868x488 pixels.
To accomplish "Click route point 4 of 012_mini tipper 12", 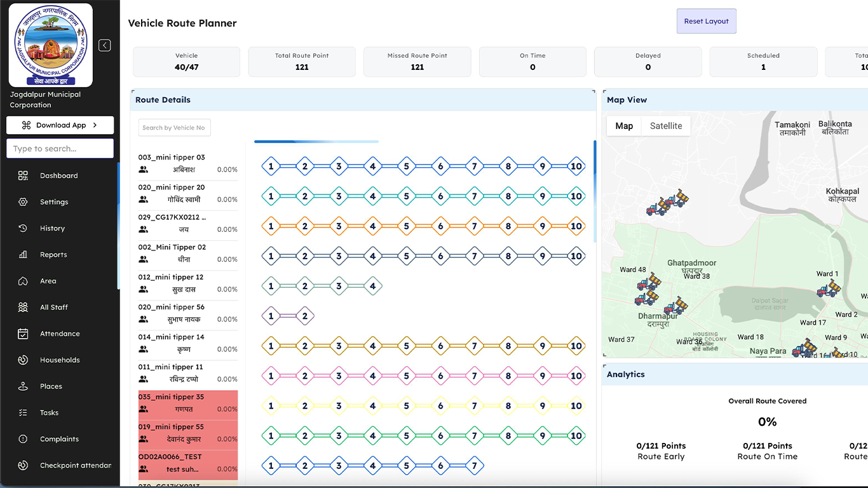I will tap(373, 286).
